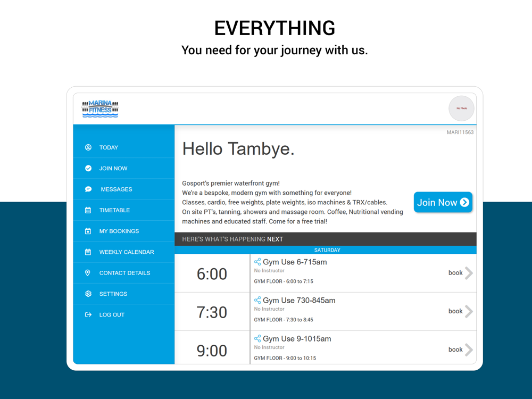The image size is (532, 399).
Task: Share the Gym Use 730-845am class
Action: pyautogui.click(x=257, y=300)
